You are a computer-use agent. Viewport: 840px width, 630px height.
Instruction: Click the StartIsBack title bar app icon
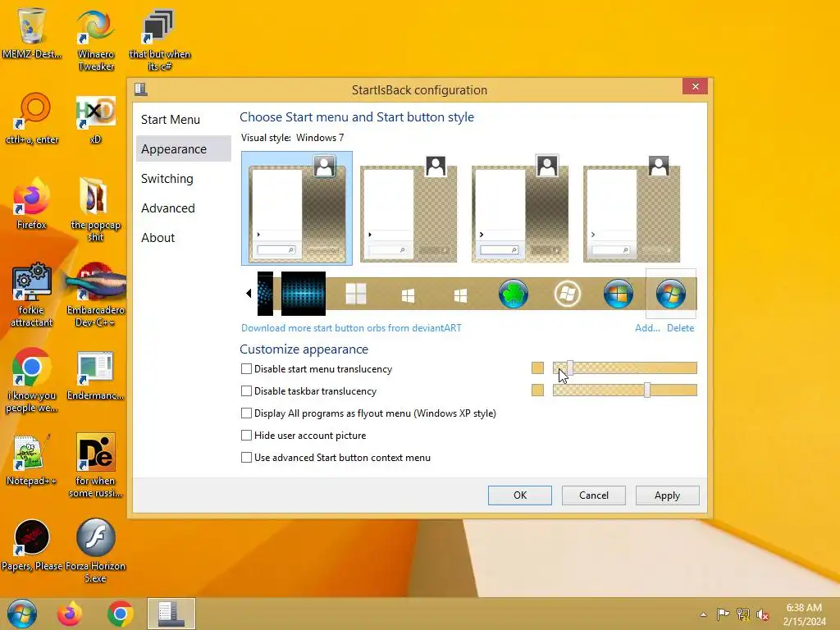(x=141, y=89)
